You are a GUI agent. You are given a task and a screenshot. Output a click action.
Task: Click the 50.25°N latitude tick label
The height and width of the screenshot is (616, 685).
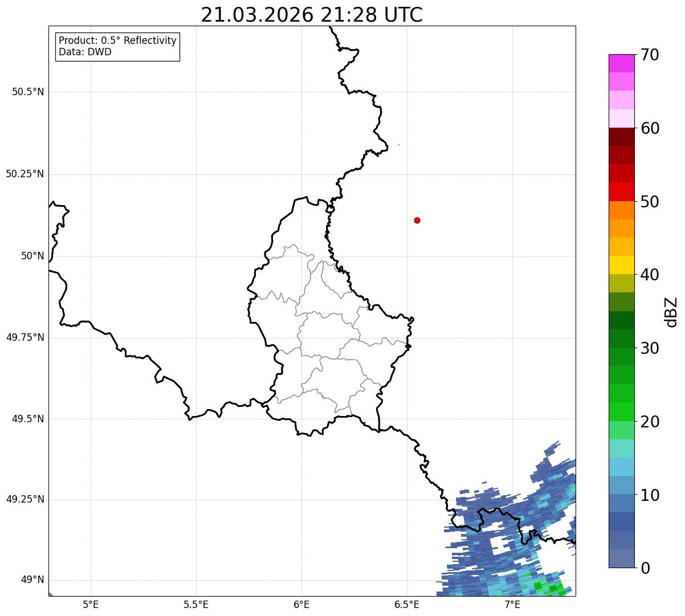point(25,174)
